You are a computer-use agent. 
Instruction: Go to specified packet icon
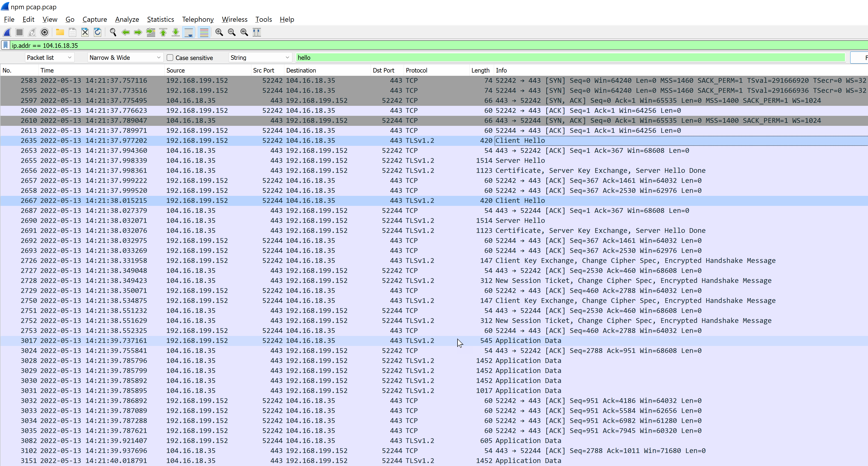tap(151, 32)
